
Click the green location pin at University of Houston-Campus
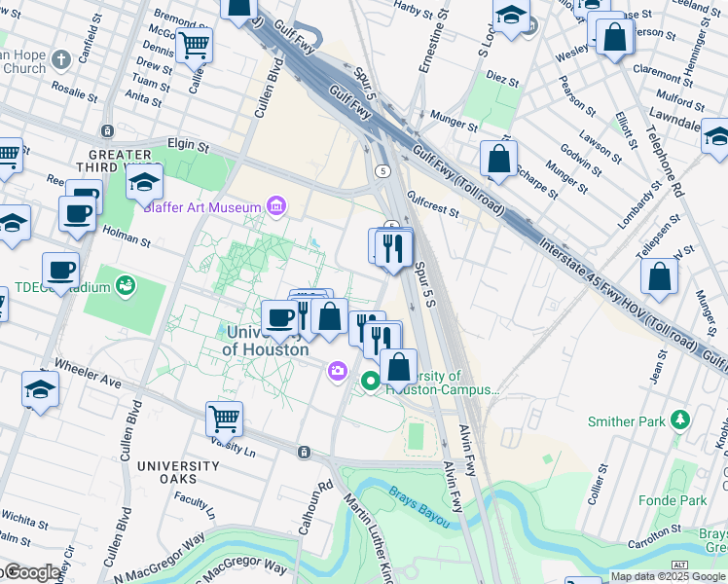point(371,383)
